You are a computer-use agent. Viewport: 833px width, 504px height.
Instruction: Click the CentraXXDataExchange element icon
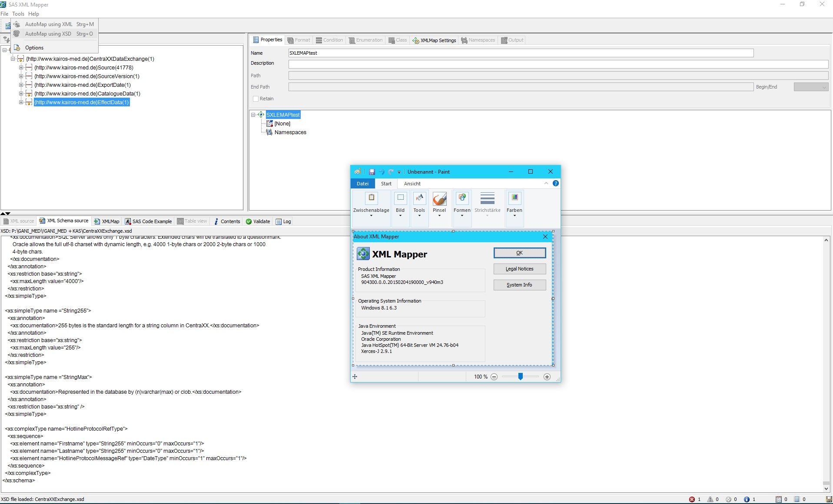(x=20, y=59)
